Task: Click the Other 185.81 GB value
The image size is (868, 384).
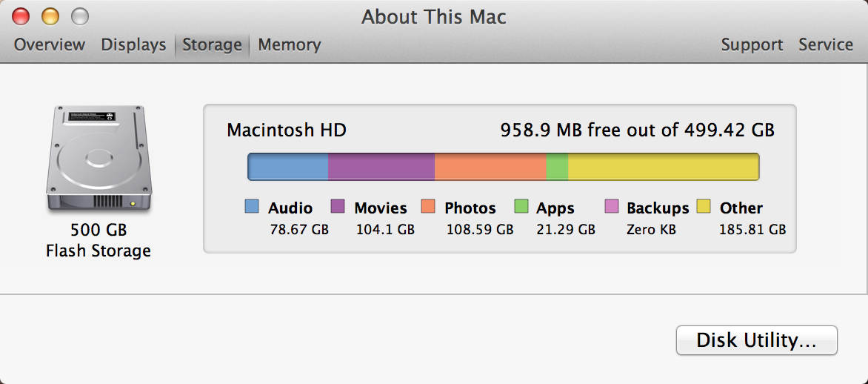Action: 752,229
